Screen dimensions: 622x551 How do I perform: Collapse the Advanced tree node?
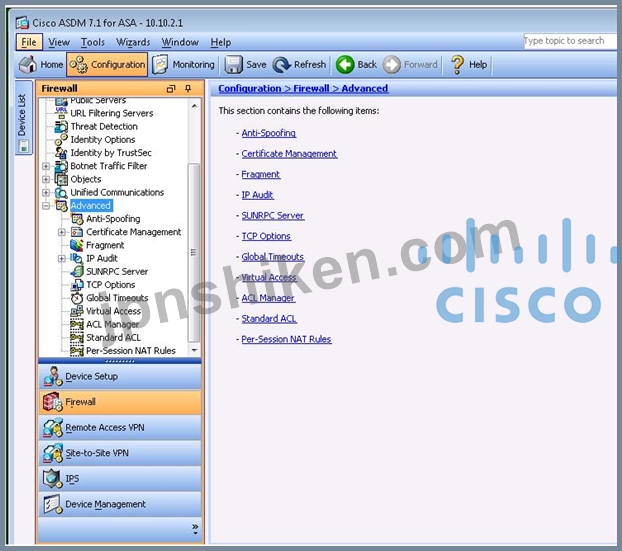click(x=46, y=205)
